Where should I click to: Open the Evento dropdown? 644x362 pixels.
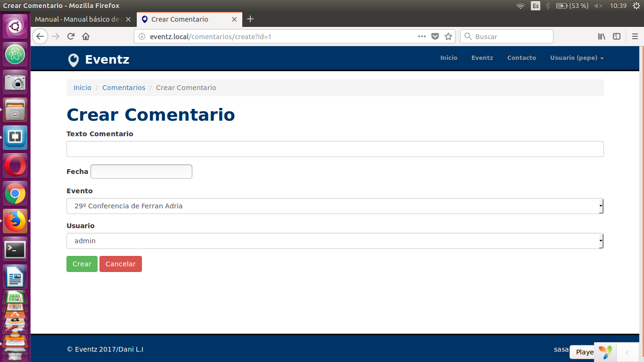pos(335,206)
